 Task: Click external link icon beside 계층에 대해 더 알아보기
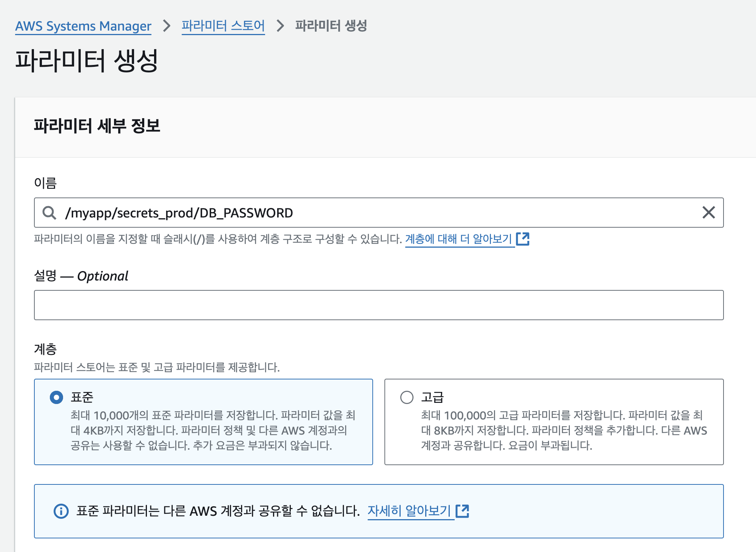pos(523,239)
